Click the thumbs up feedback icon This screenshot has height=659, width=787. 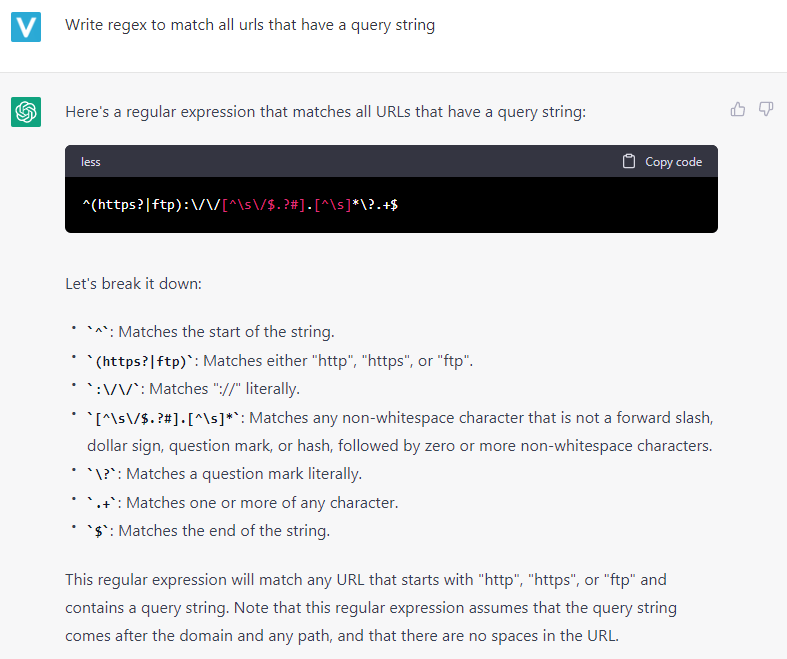[737, 109]
